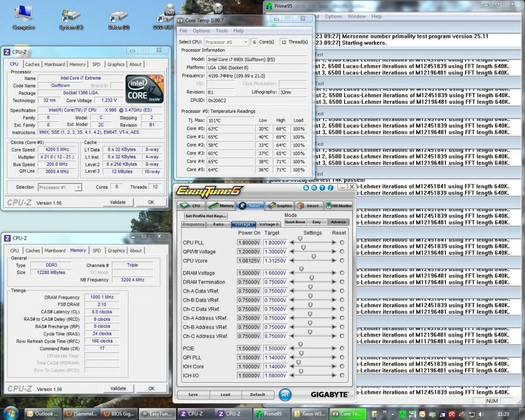Image resolution: width=525 pixels, height=420 pixels.
Task: Open the Options menu in Core Temp
Action: click(201, 31)
